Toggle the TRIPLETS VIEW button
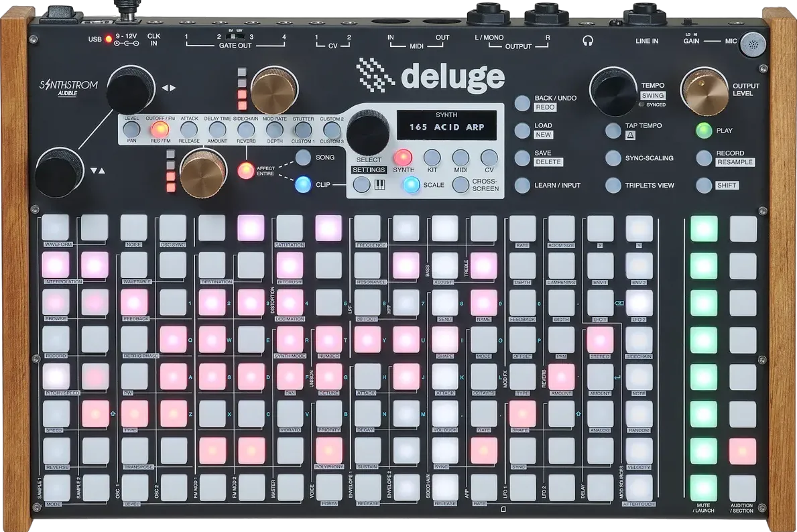The height and width of the screenshot is (532, 797). [x=613, y=186]
